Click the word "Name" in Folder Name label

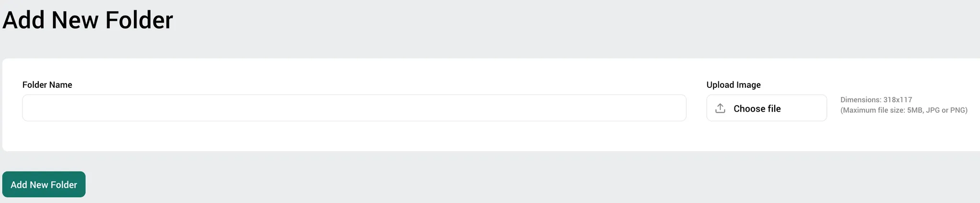coord(60,85)
